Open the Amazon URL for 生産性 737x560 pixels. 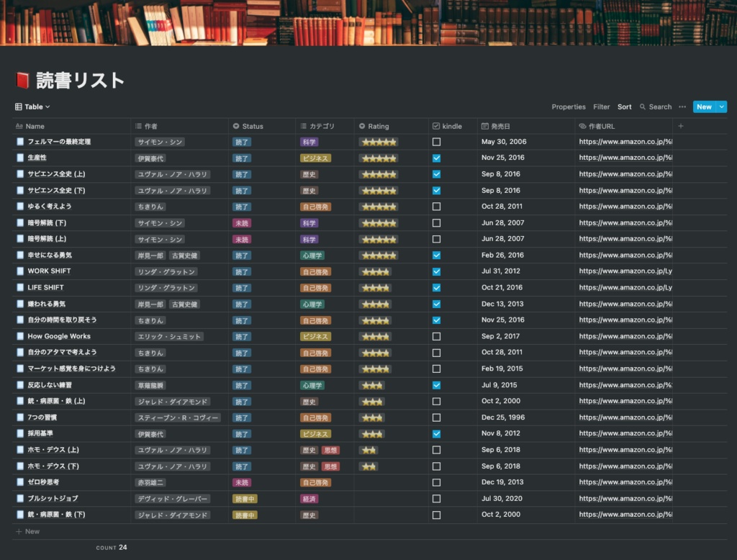tap(625, 158)
